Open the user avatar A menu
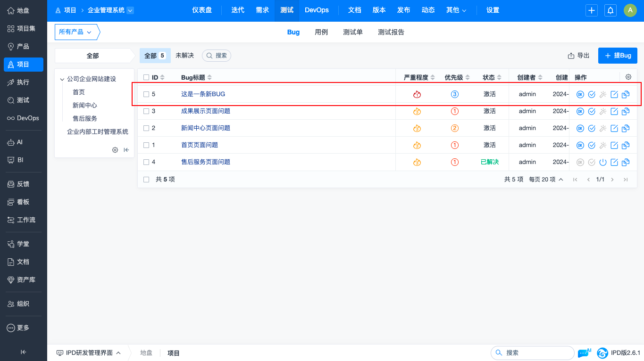This screenshot has width=644, height=361. (630, 10)
